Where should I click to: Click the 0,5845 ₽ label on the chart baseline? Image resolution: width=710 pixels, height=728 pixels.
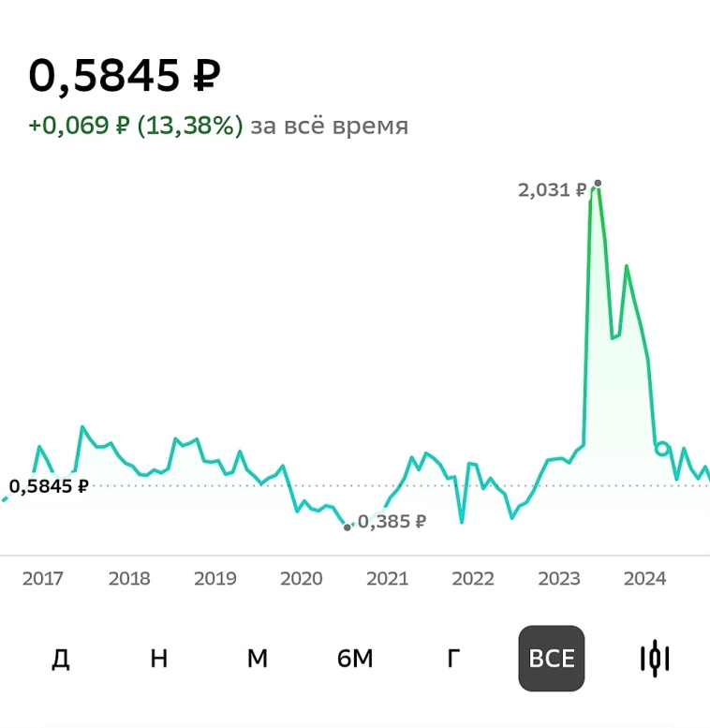(x=49, y=486)
